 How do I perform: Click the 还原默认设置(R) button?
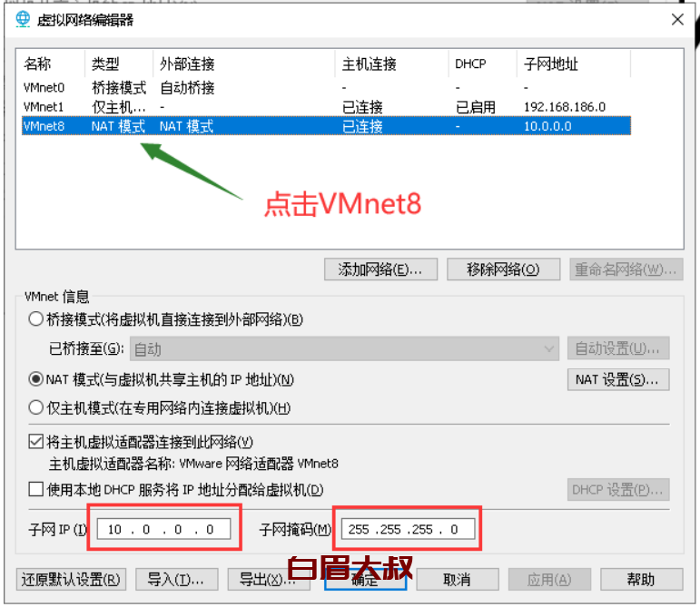[x=71, y=580]
